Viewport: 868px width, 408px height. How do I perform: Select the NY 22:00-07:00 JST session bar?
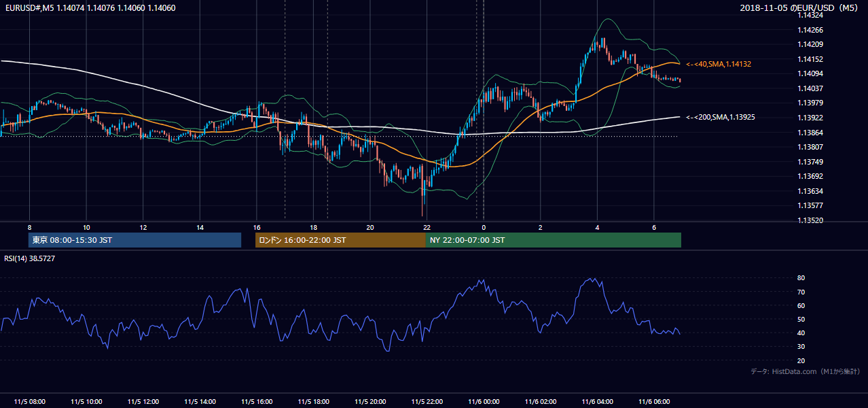click(x=554, y=240)
